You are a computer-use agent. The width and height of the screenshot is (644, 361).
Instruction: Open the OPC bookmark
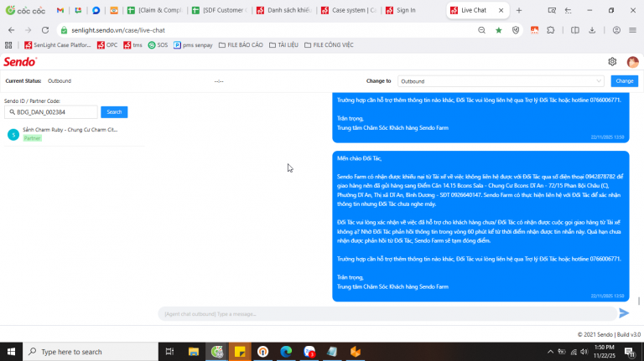click(107, 45)
